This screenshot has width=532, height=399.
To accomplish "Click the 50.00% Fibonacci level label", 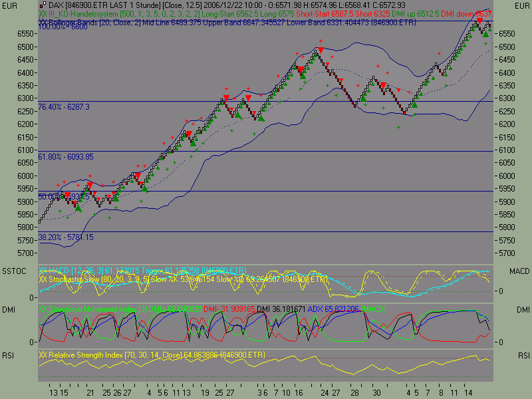I will tap(64, 197).
